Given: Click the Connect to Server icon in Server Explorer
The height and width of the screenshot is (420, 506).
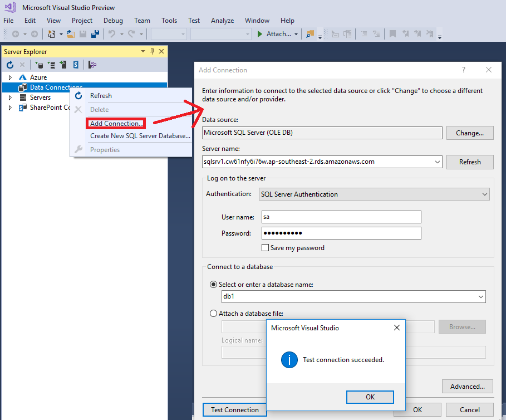Looking at the screenshot, I should pos(51,65).
